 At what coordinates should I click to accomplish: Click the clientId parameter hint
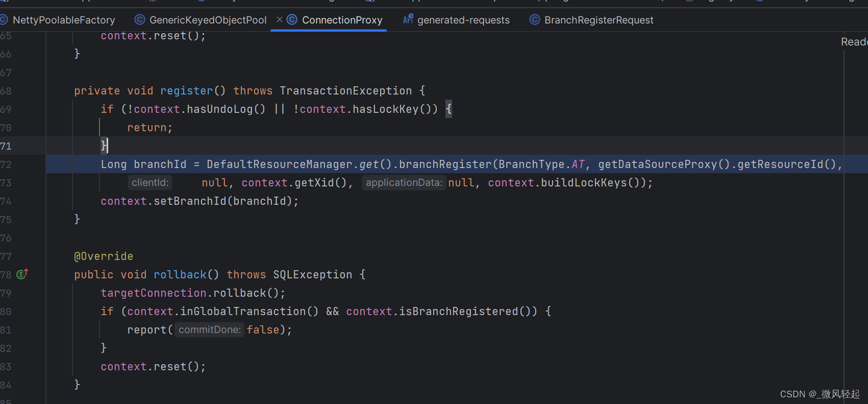point(150,183)
